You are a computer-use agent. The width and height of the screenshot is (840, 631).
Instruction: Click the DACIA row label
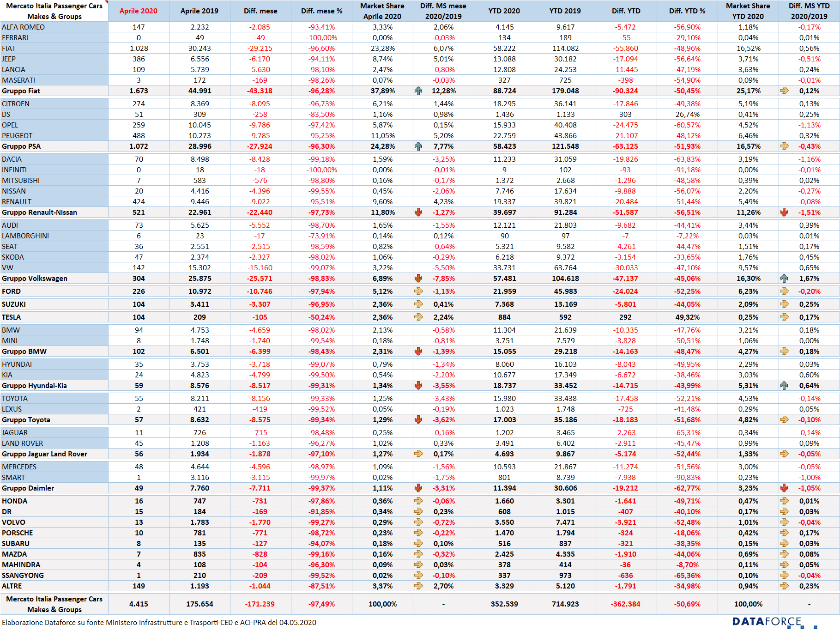[12, 159]
